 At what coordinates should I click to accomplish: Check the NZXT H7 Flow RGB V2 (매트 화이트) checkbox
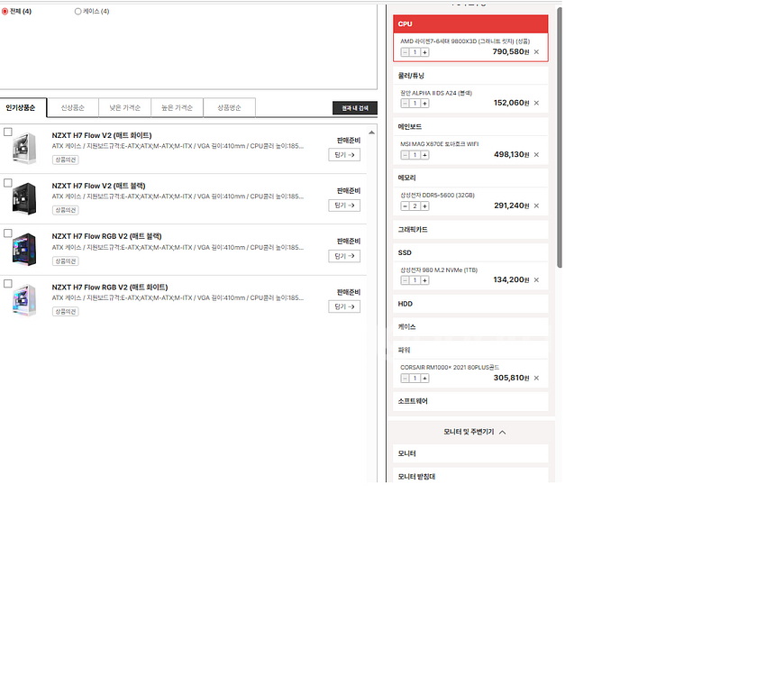click(8, 284)
